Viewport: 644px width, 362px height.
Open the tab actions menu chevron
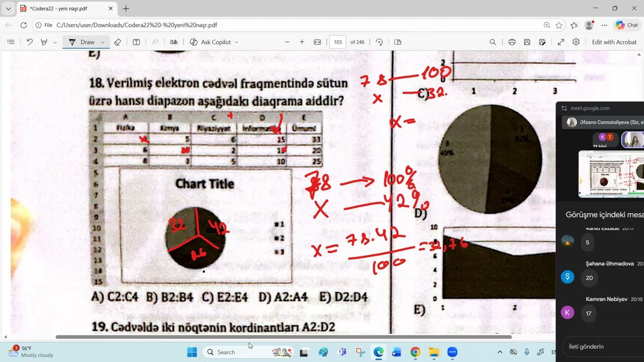tap(8, 9)
